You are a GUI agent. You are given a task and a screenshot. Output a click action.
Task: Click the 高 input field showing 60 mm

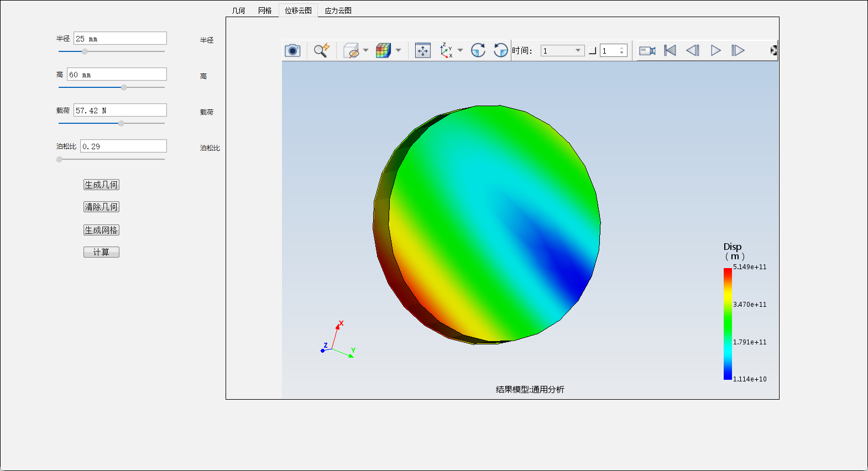[x=117, y=74]
